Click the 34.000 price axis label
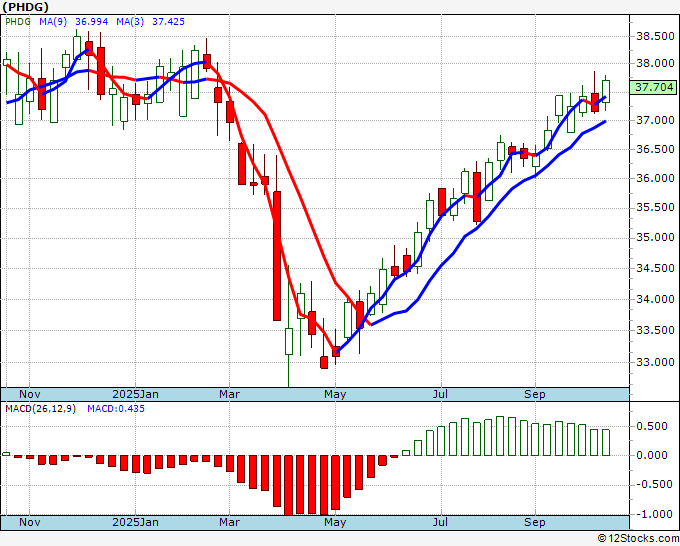 click(x=655, y=299)
